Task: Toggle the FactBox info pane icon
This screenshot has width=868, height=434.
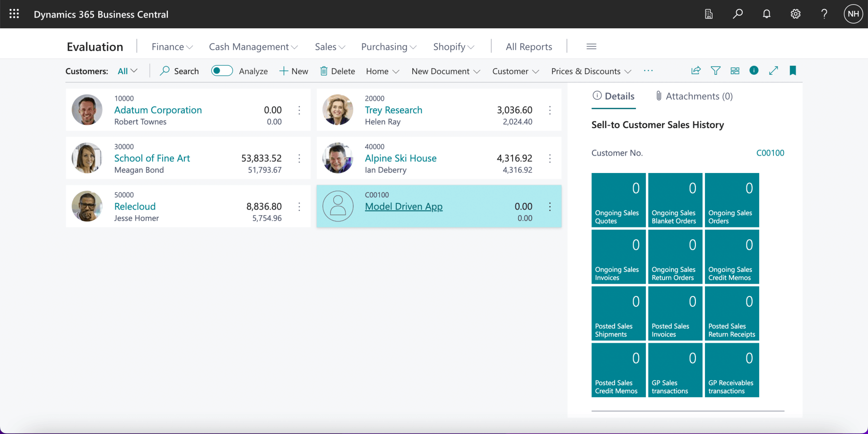Action: pos(754,70)
